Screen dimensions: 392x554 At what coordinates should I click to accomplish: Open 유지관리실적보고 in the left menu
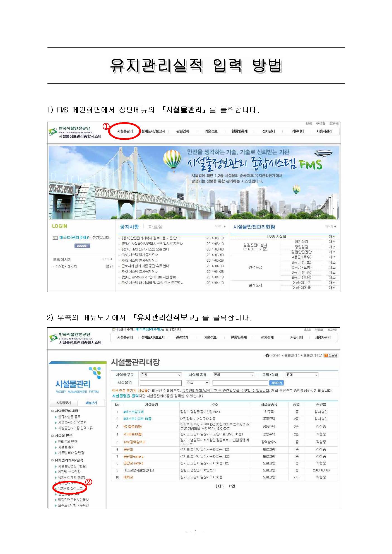click(x=70, y=488)
